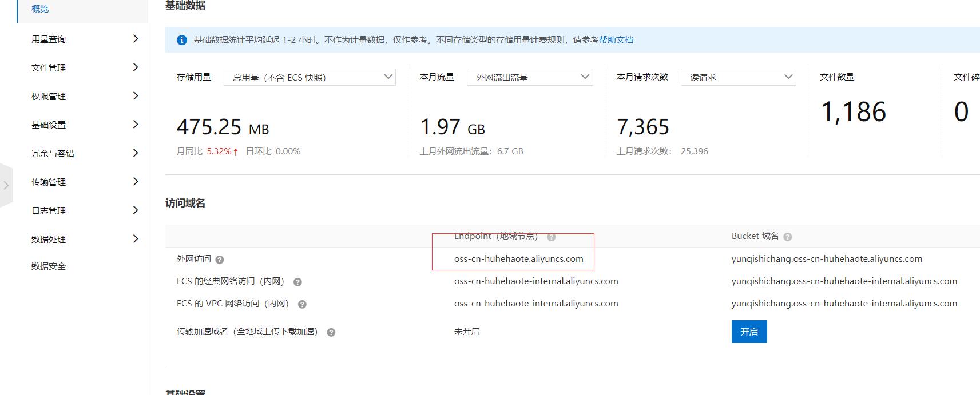Viewport: 980px width, 395px height.
Task: Expand the 文件管理 chevron arrow
Action: [136, 67]
